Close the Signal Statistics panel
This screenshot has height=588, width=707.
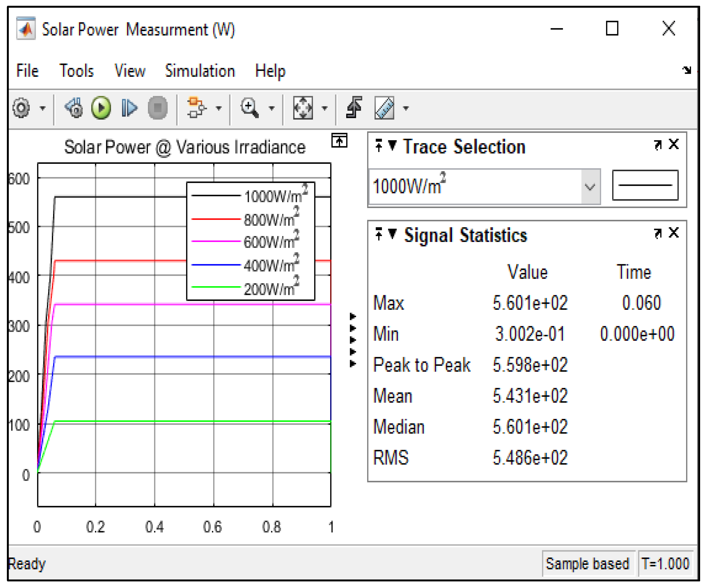tap(674, 233)
